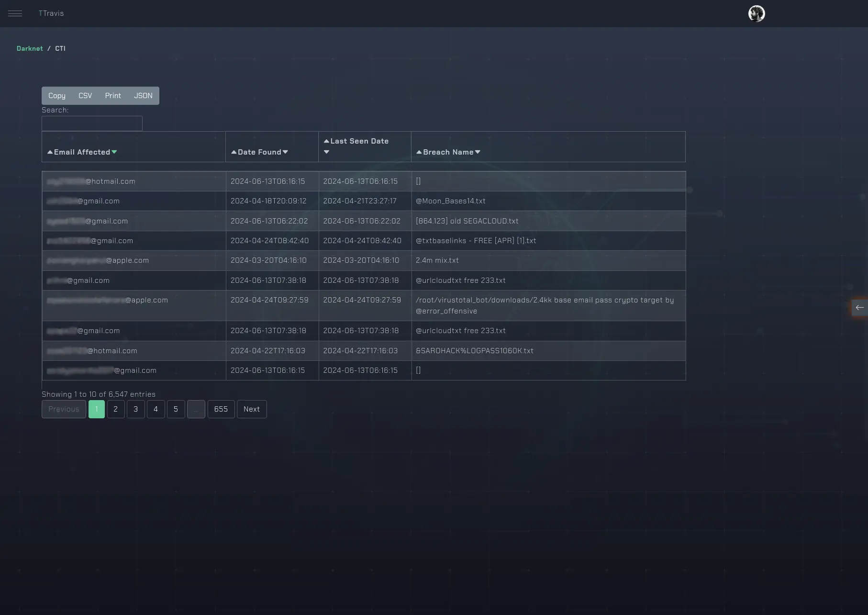Click the disabled Previous button
The width and height of the screenshot is (868, 615).
point(64,409)
